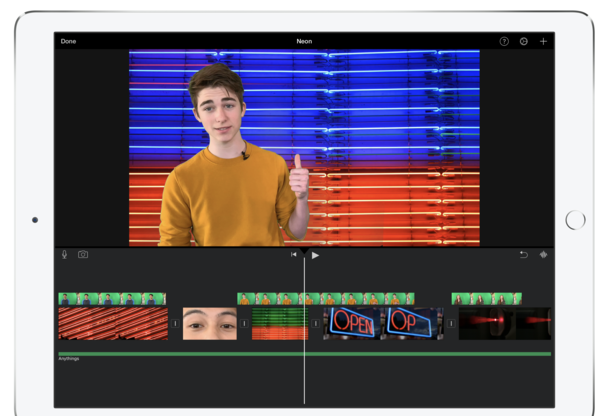Open the help question mark icon
Screen dimensions: 613x416
coord(504,41)
